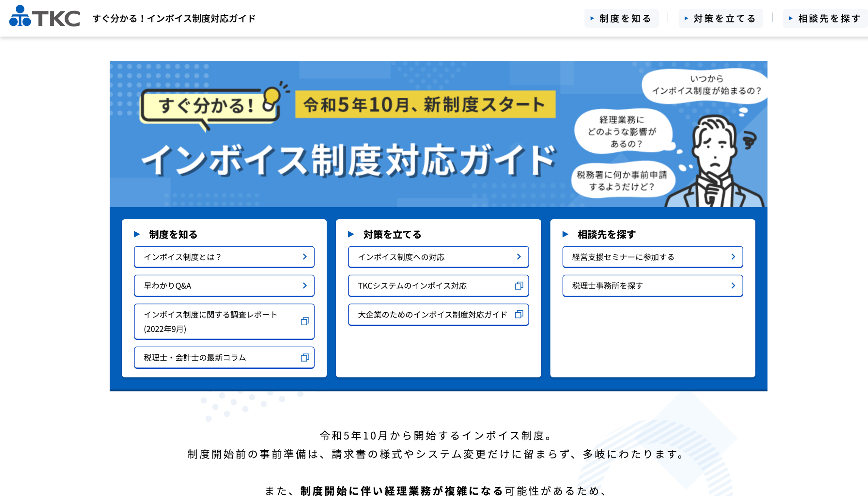Open 対策を立てる in the top navigation
Screen dimensions: 868x496
pos(721,18)
